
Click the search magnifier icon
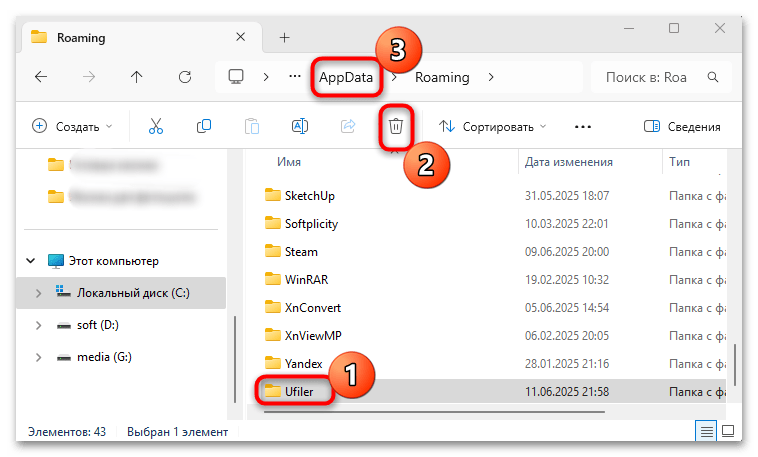point(713,77)
